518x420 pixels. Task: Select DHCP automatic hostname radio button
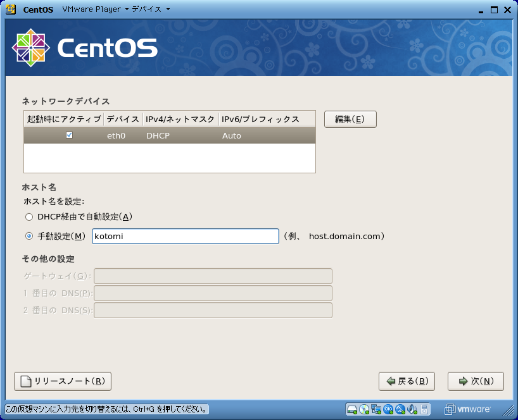coord(29,217)
